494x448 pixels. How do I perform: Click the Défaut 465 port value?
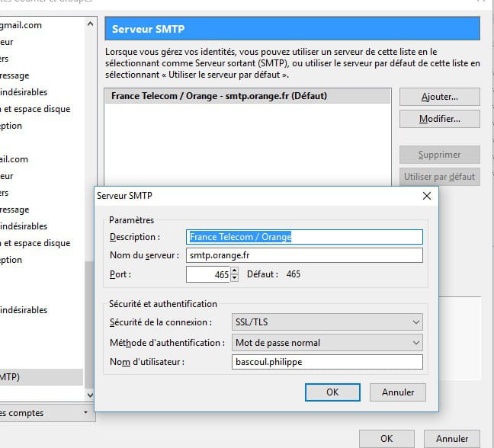294,274
